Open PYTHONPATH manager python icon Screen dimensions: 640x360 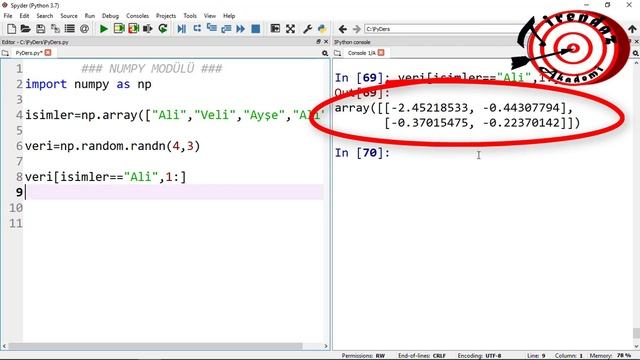tap(322, 29)
